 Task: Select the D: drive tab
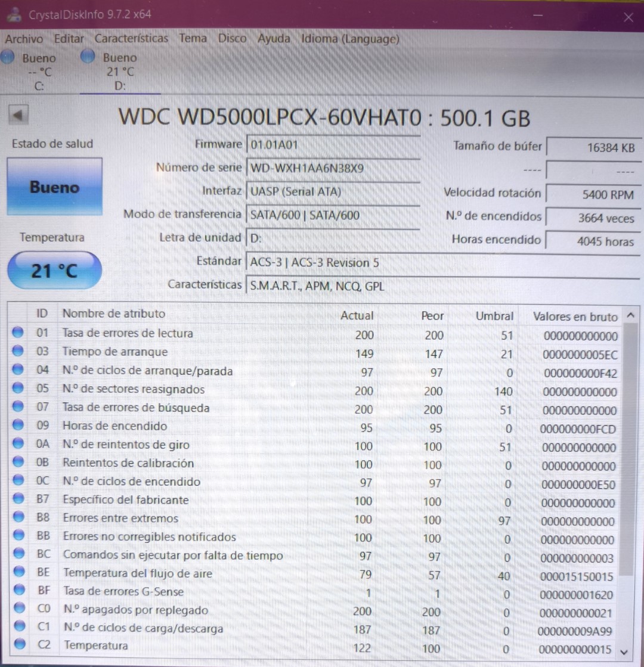point(120,72)
